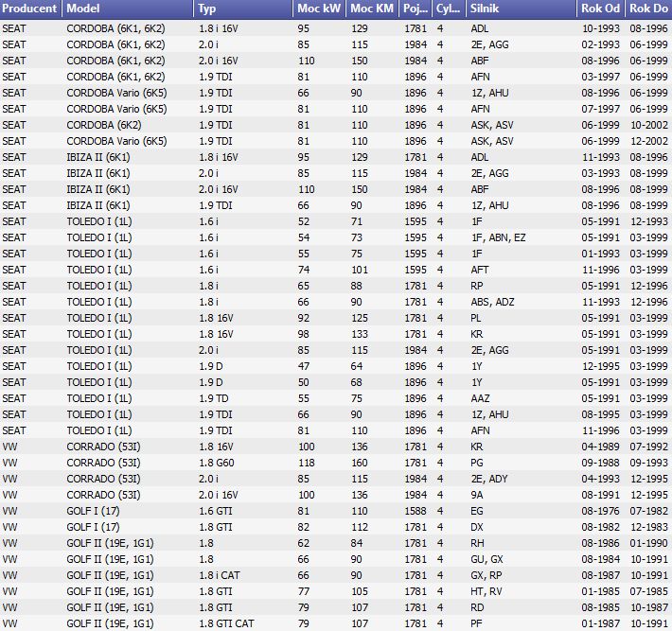Click '08-1976' start date cell
This screenshot has height=631, width=672.
tap(600, 511)
